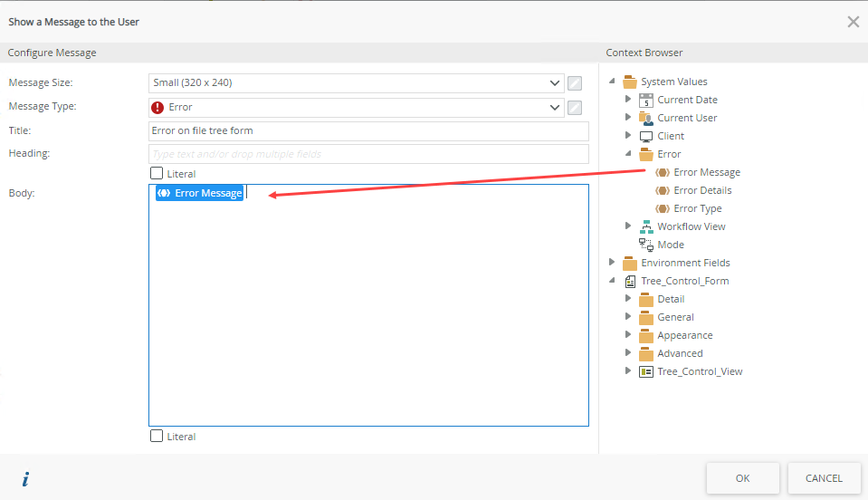The width and height of the screenshot is (868, 500).
Task: Click the OK button
Action: pyautogui.click(x=742, y=478)
